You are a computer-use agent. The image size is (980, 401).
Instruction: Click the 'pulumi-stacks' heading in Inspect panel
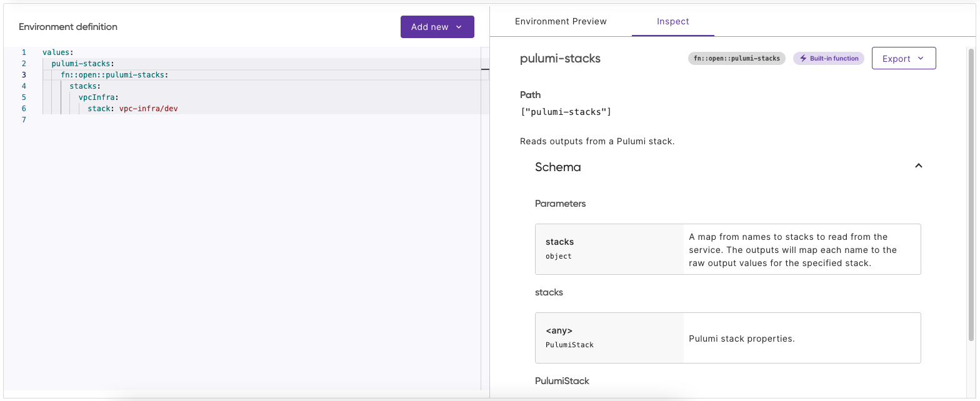[x=560, y=59]
